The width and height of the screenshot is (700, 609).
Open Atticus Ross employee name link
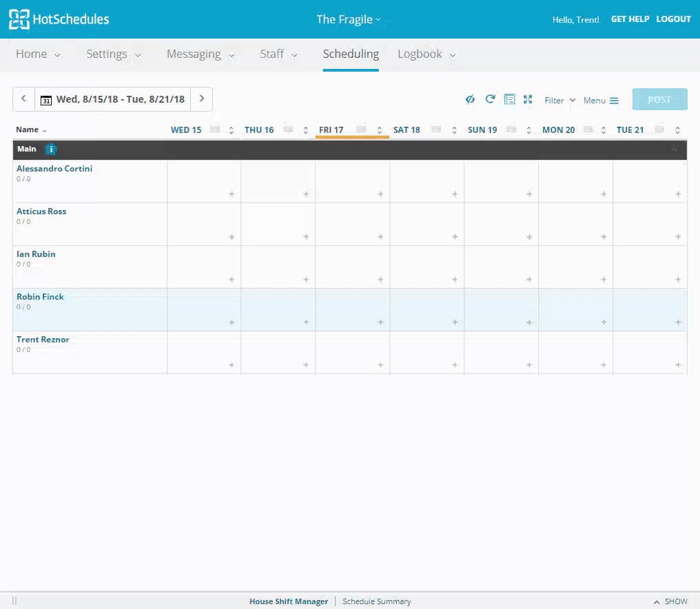(x=41, y=211)
